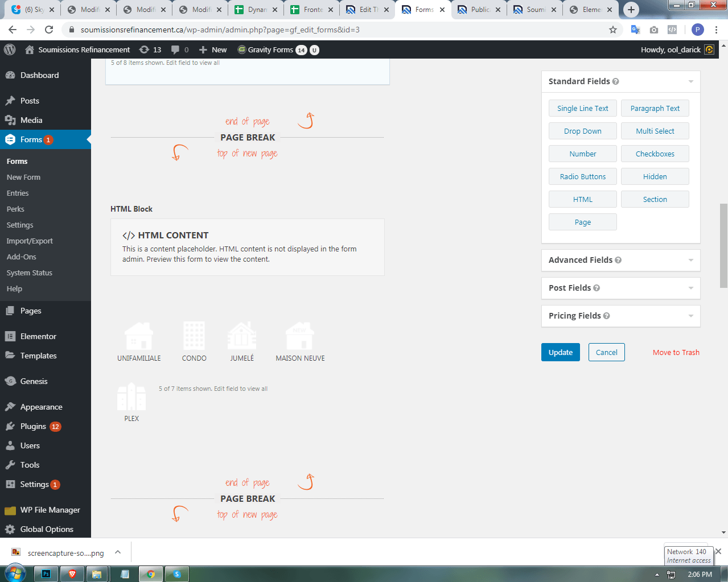
Task: Open Appearance in sidebar
Action: tap(46, 407)
